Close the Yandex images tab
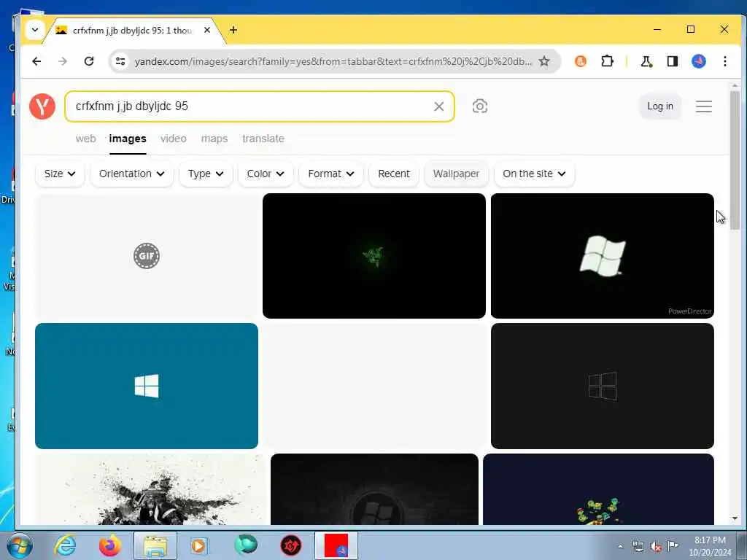Image resolution: width=747 pixels, height=560 pixels. (x=207, y=30)
